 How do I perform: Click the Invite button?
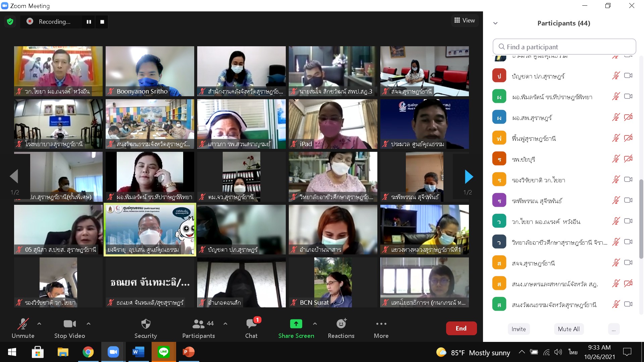pyautogui.click(x=519, y=329)
